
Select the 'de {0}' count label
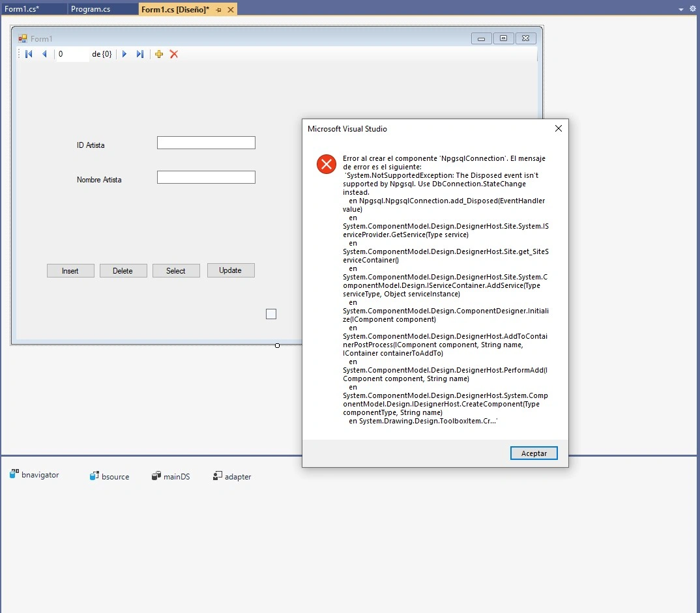pyautogui.click(x=102, y=54)
